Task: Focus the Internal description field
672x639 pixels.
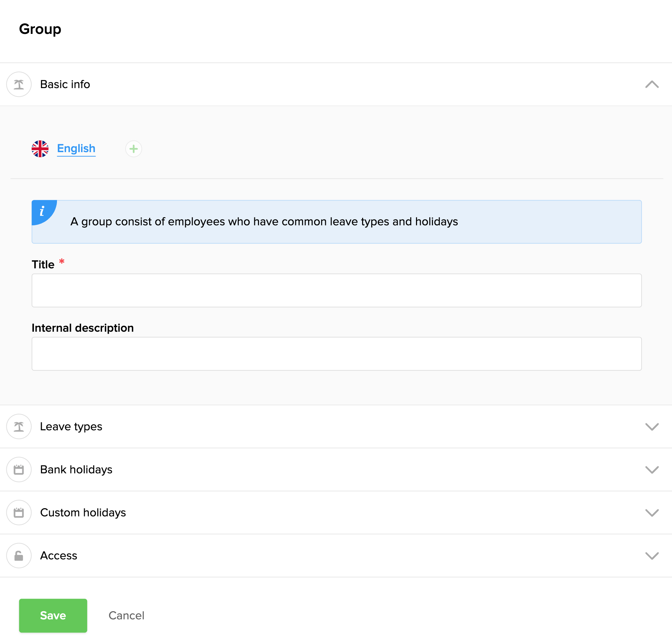Action: [x=336, y=354]
